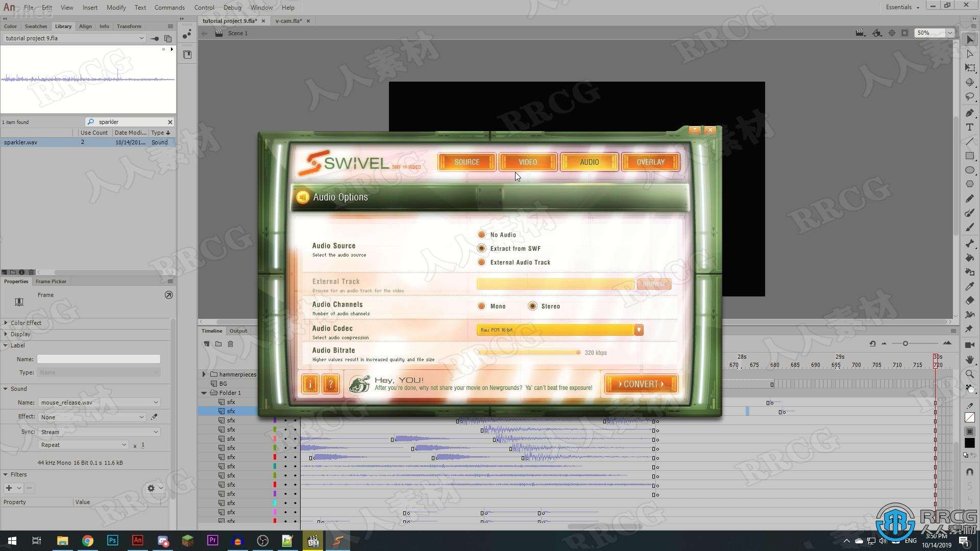Collapse Folder 1 layer folder
Viewport: 980px width, 551px height.
click(204, 393)
